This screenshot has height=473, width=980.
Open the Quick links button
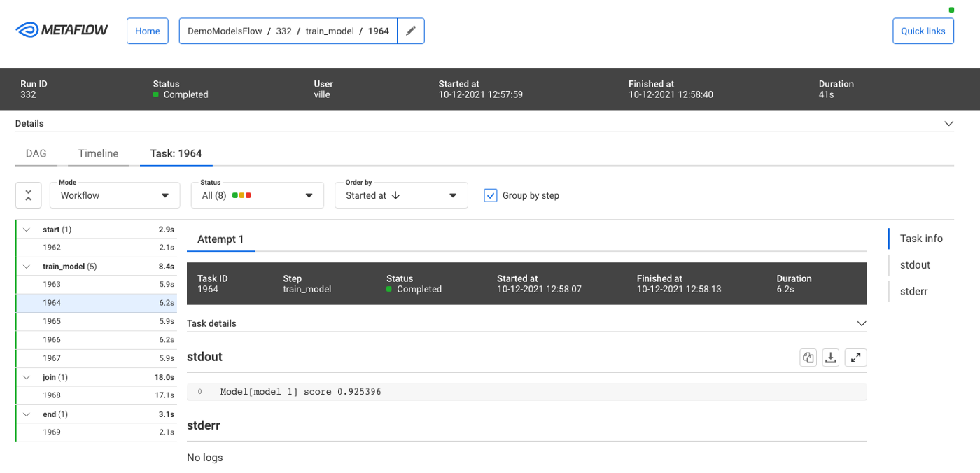point(923,31)
